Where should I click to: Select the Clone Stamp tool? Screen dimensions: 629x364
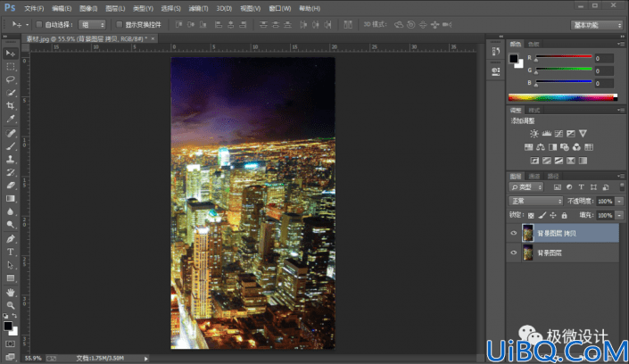point(11,160)
